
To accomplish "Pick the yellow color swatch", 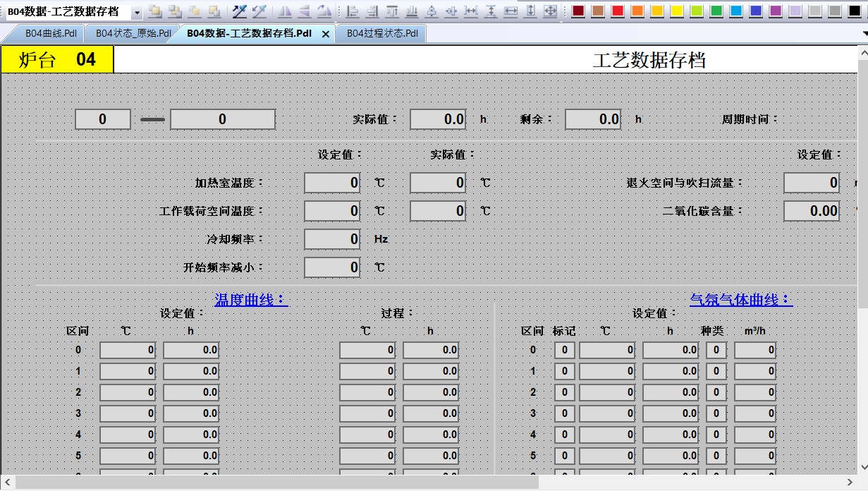I will coord(676,11).
